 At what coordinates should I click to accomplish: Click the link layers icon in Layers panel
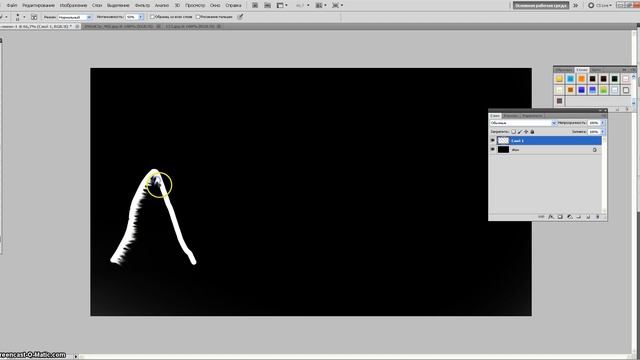[541, 217]
